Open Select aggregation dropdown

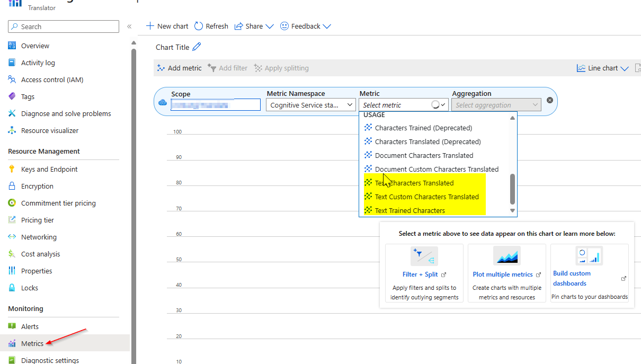[x=496, y=105]
